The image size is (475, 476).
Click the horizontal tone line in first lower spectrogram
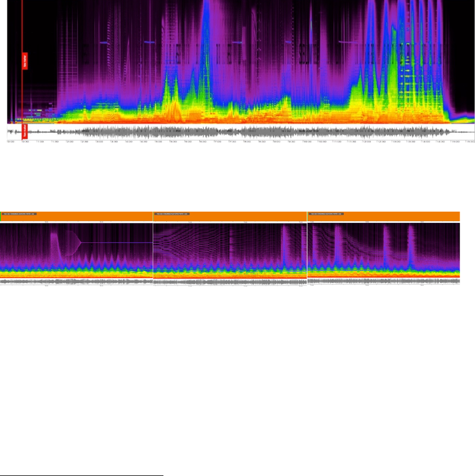pyautogui.click(x=119, y=243)
